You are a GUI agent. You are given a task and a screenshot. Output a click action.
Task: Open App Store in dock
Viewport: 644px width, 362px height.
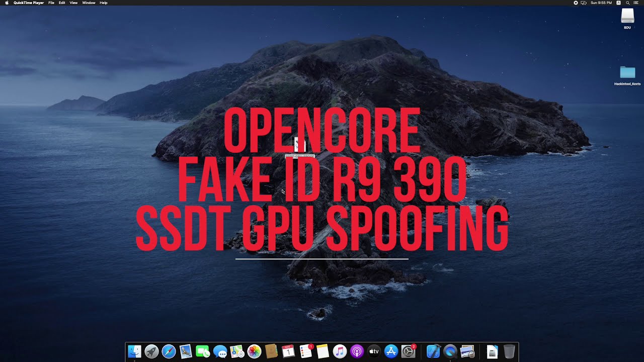tap(391, 351)
